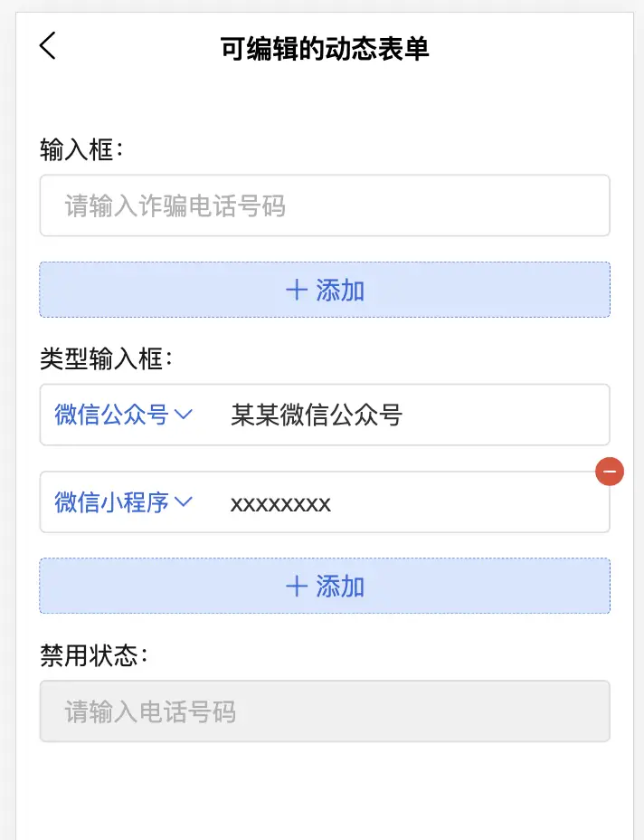
Task: Click the 某某微信公众号 text field
Action: point(407,415)
